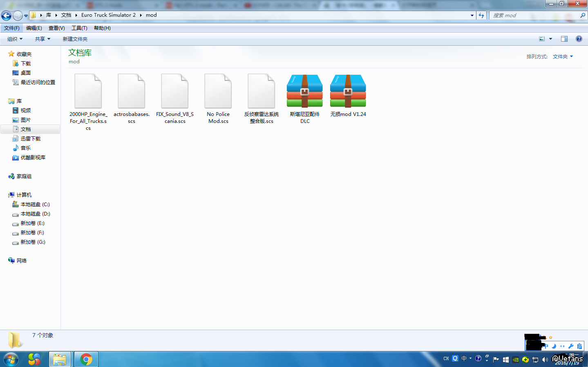588x367 pixels.
Task: Open the 文件夹 arrange-by dropdown
Action: click(x=563, y=57)
